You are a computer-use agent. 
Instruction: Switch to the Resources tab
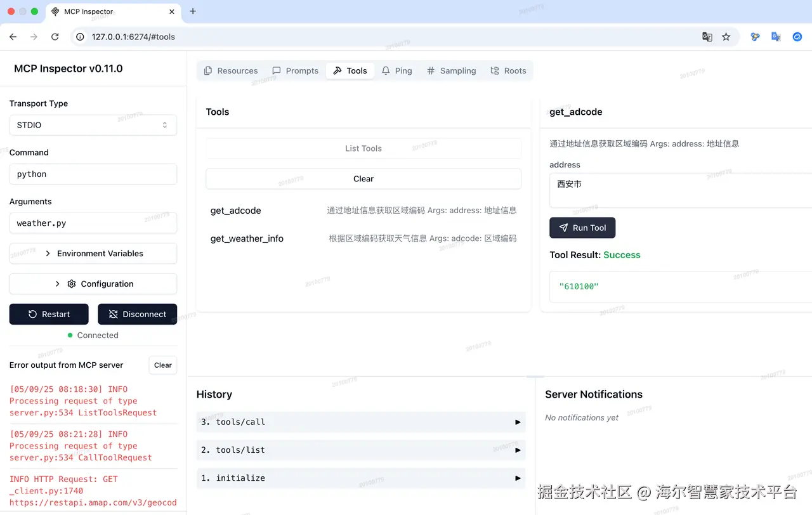click(x=231, y=71)
